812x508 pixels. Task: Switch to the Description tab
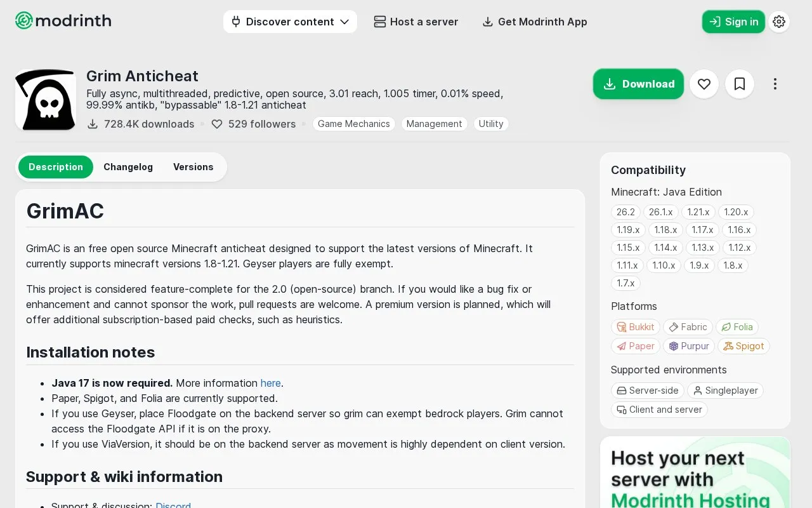click(x=56, y=167)
